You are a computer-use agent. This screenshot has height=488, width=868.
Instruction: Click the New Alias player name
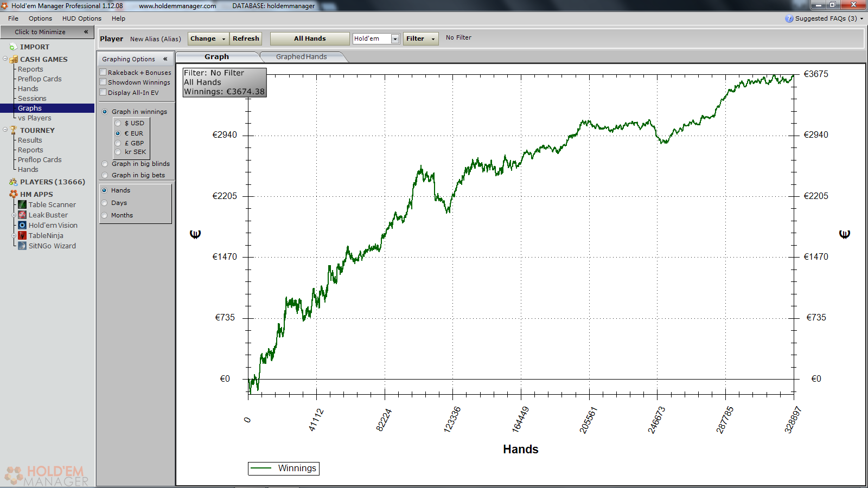[156, 39]
